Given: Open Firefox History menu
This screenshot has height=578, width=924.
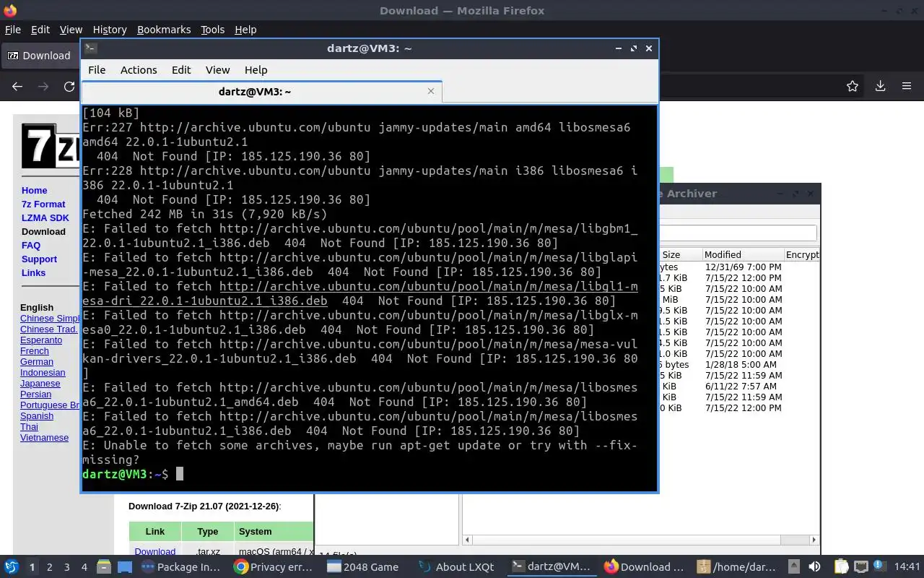Looking at the screenshot, I should (x=110, y=30).
